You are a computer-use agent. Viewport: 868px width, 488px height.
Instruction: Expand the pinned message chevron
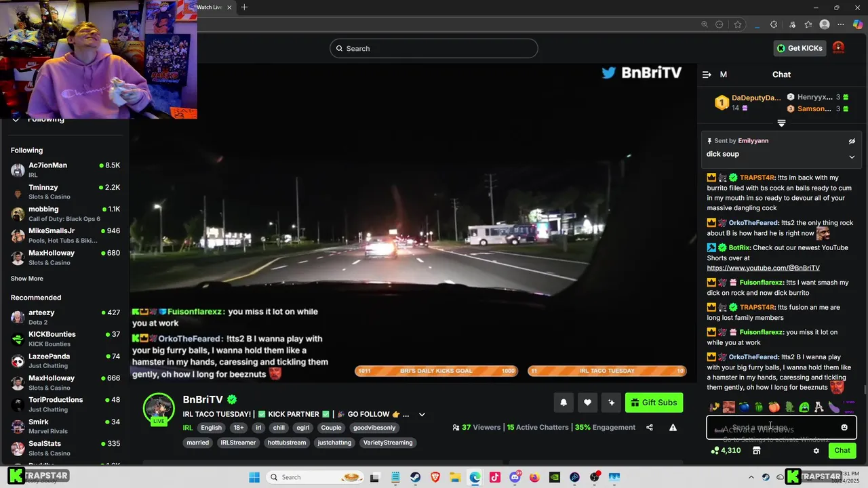pos(852,157)
